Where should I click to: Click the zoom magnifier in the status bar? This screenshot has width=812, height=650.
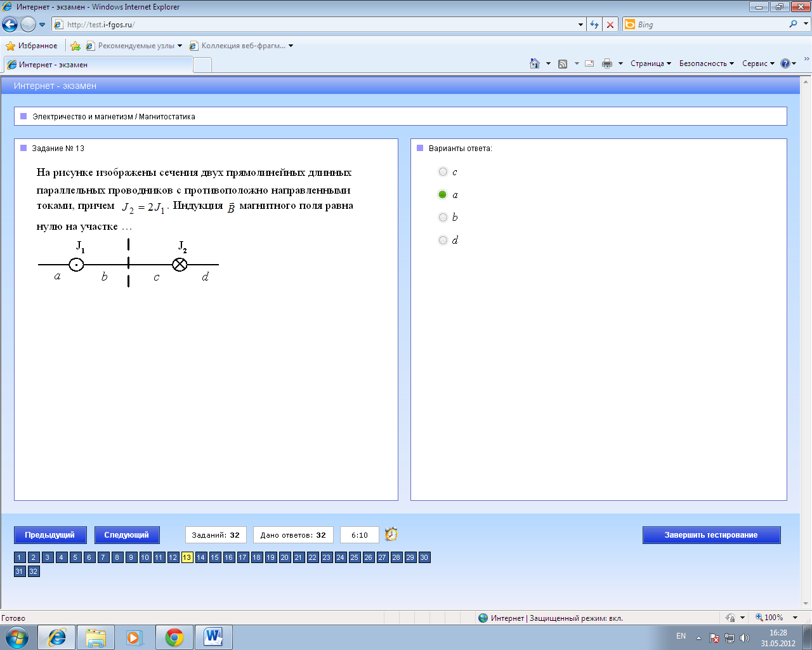(x=759, y=617)
